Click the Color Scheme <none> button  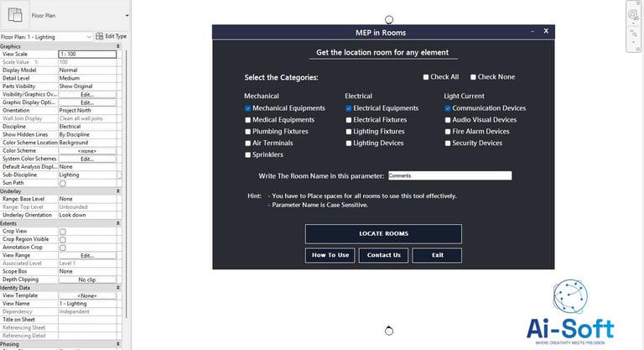(87, 151)
